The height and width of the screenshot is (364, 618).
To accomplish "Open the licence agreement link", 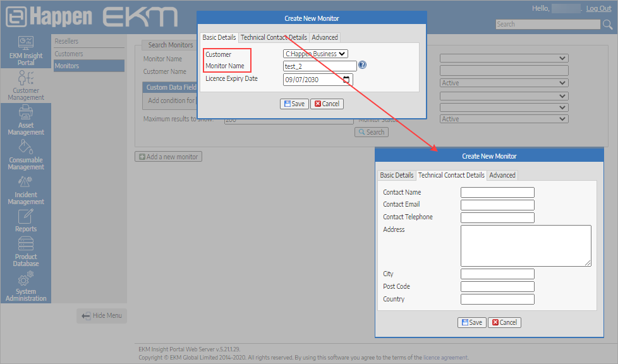I will pos(445,358).
